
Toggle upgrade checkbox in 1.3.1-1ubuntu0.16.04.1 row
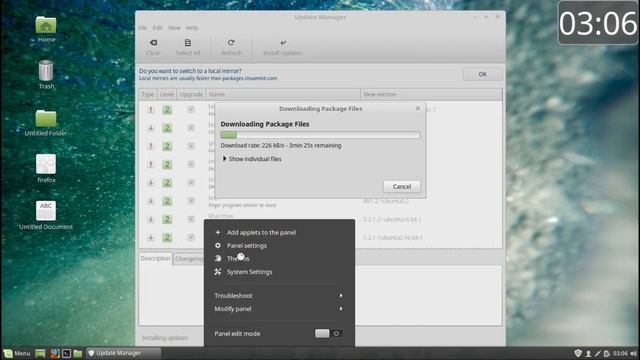coord(191,238)
